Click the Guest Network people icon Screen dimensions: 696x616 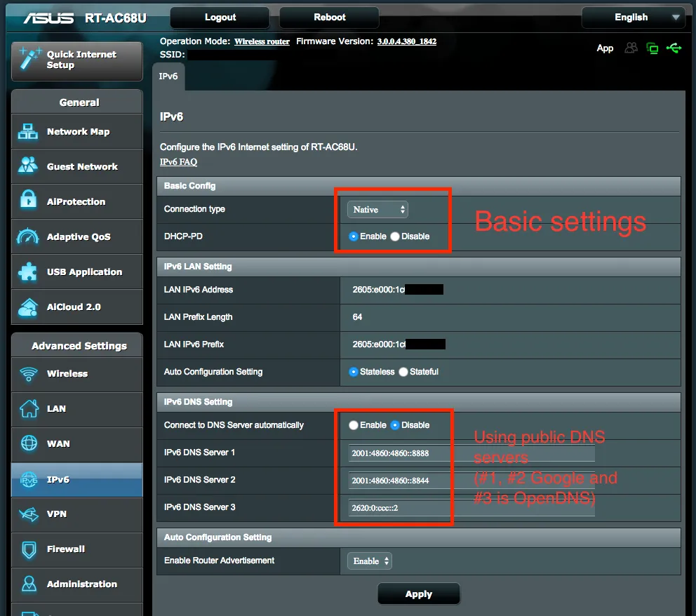pos(28,166)
